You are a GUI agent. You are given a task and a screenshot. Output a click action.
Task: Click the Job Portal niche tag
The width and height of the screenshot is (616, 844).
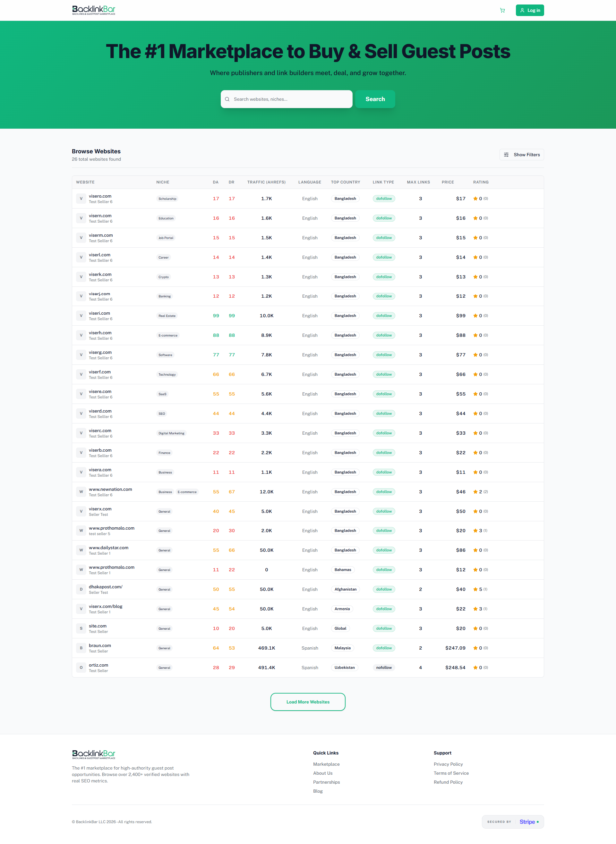166,238
